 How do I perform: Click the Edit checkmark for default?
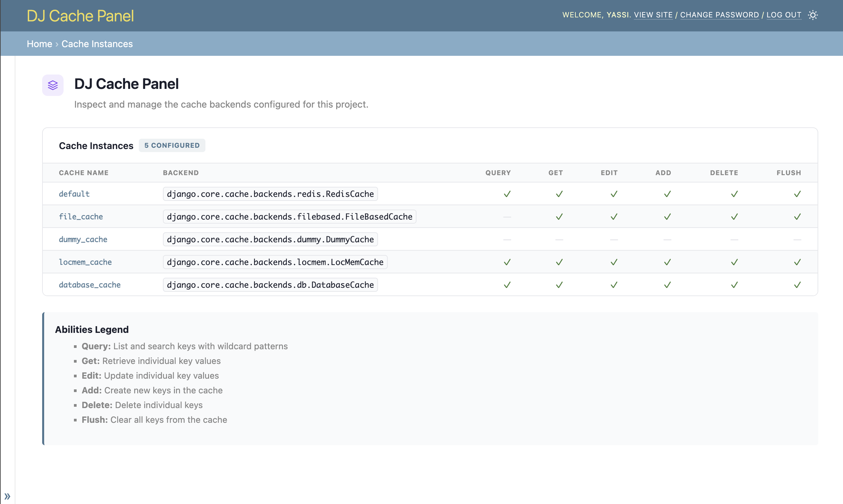pos(614,194)
